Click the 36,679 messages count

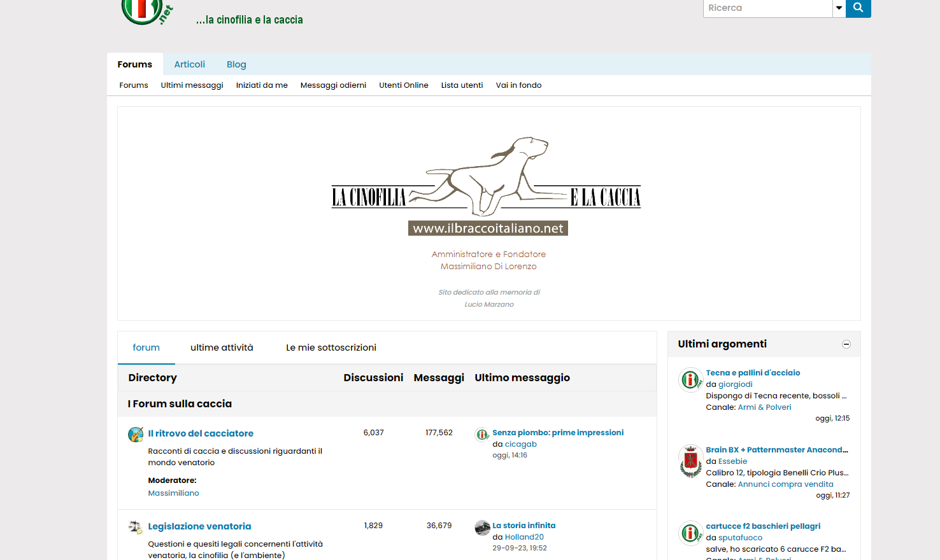pyautogui.click(x=439, y=526)
